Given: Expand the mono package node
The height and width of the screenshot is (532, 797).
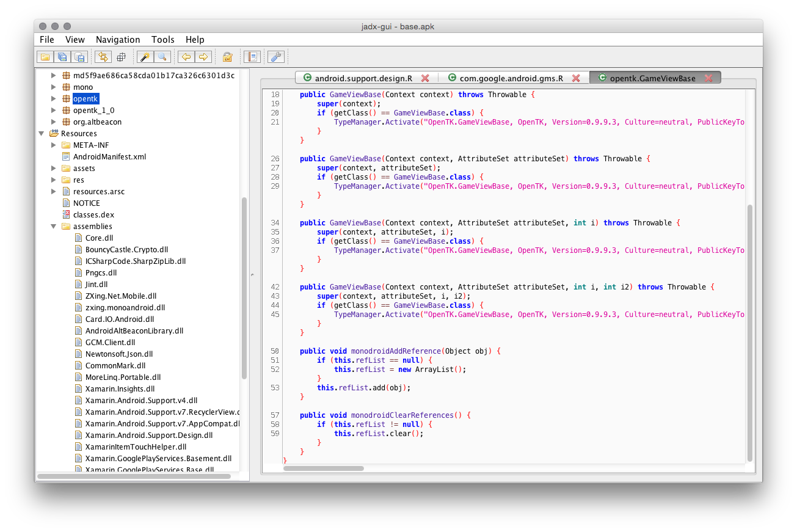Looking at the screenshot, I should coord(54,87).
